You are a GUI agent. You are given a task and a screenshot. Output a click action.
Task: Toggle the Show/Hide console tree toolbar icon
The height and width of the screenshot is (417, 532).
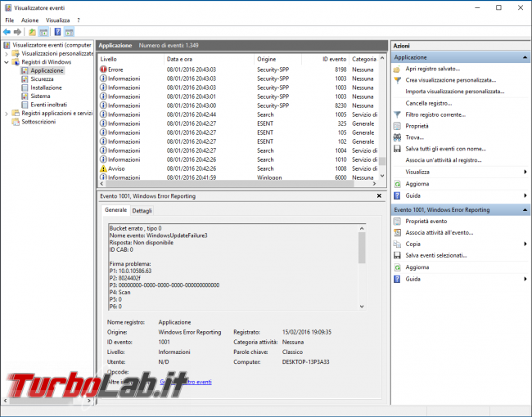pyautogui.click(x=43, y=32)
